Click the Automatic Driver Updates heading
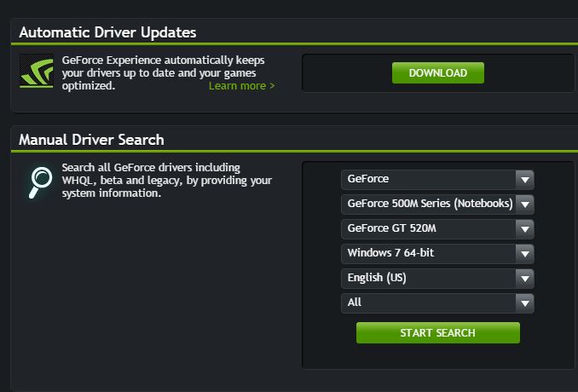Viewport: 578px width, 392px height. 107,32
